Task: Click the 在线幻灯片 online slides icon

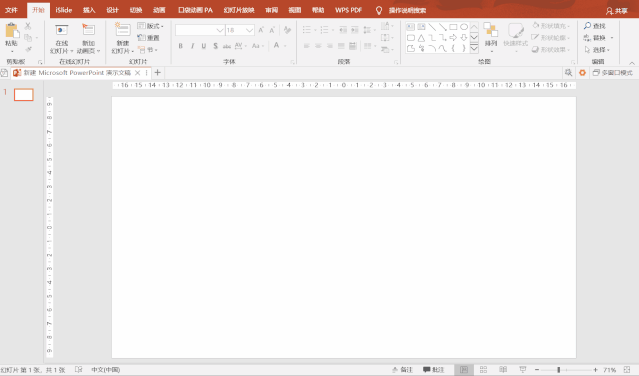Action: 62,31
